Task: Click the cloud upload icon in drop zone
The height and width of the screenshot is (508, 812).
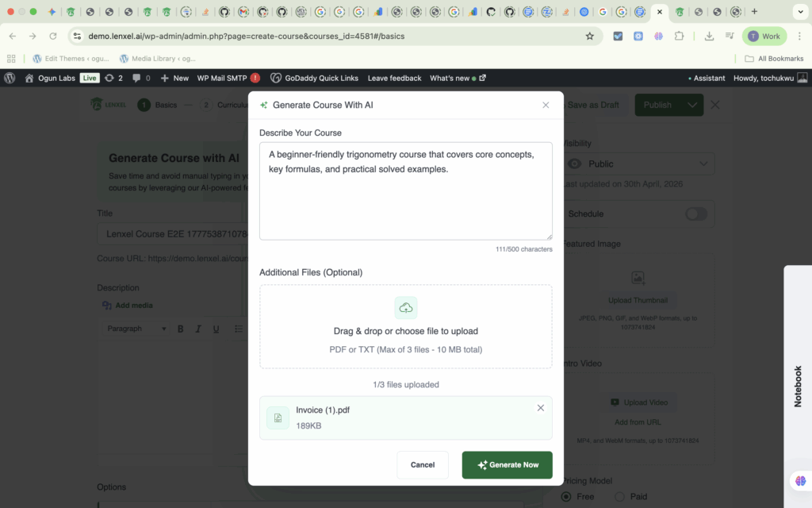Action: click(406, 308)
